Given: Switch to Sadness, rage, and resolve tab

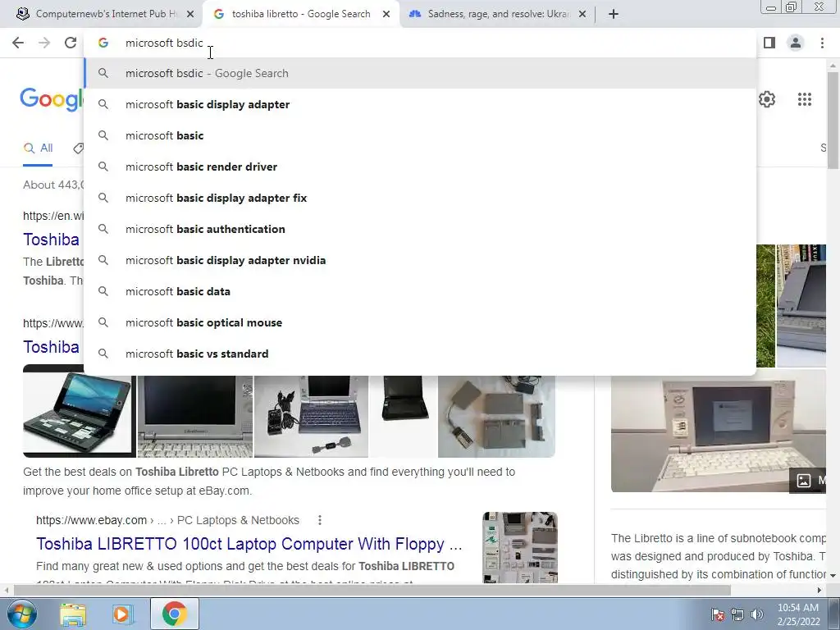Looking at the screenshot, I should tap(498, 14).
